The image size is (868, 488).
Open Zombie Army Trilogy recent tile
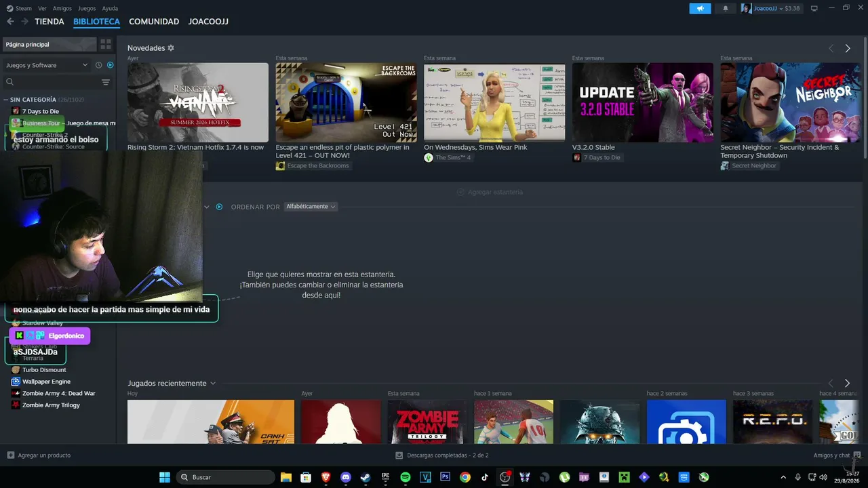(x=427, y=422)
